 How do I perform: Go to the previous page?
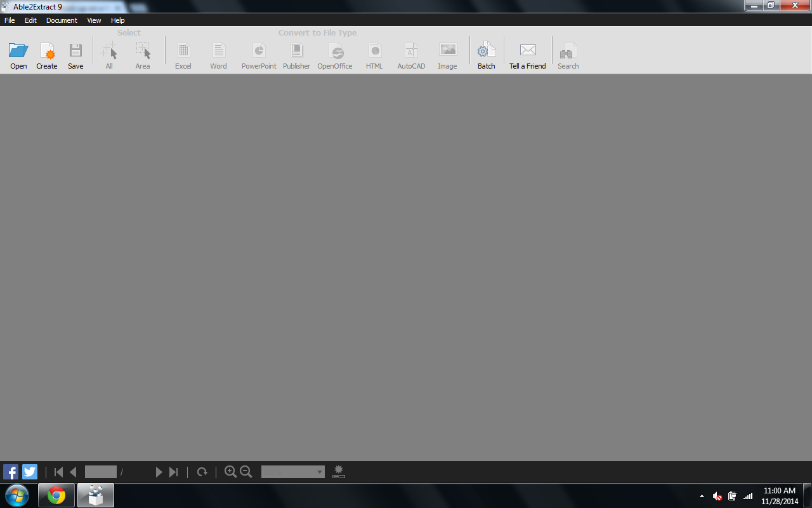click(x=73, y=472)
